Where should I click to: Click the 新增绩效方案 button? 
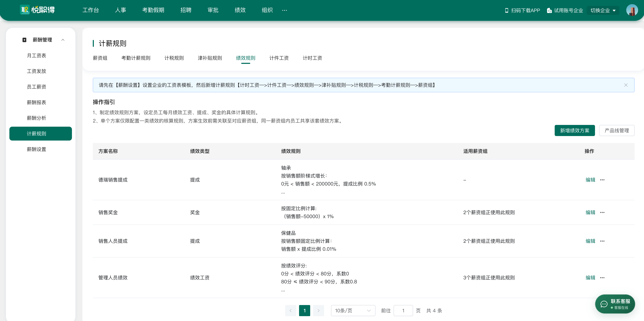click(x=574, y=130)
